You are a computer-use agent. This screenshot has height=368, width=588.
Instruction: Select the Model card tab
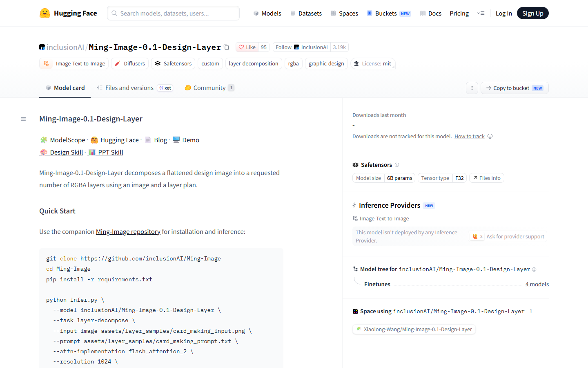(65, 88)
